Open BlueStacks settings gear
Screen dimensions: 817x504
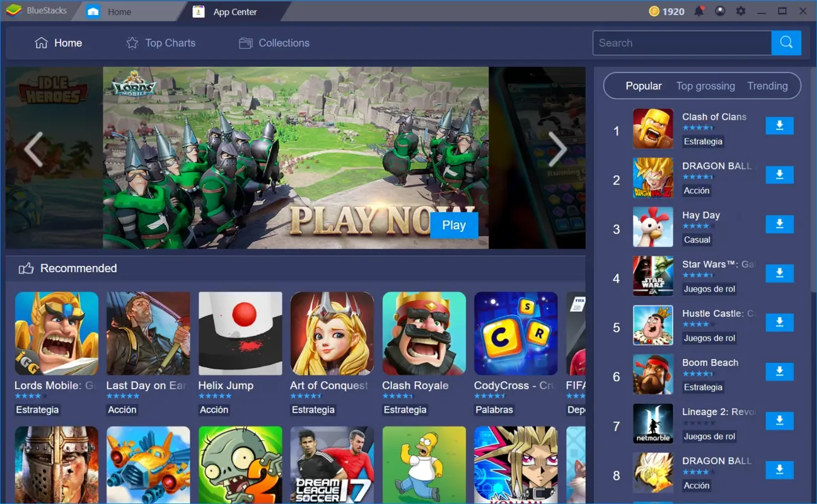point(741,11)
